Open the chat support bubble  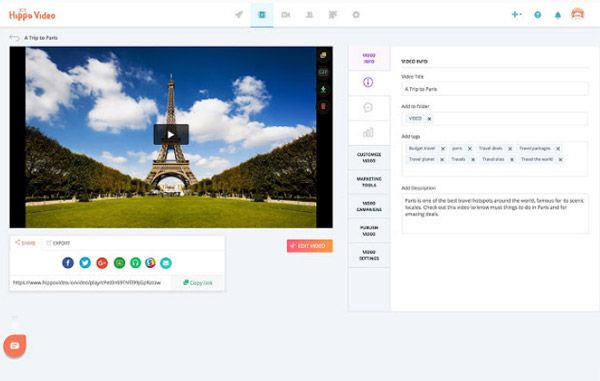point(15,346)
